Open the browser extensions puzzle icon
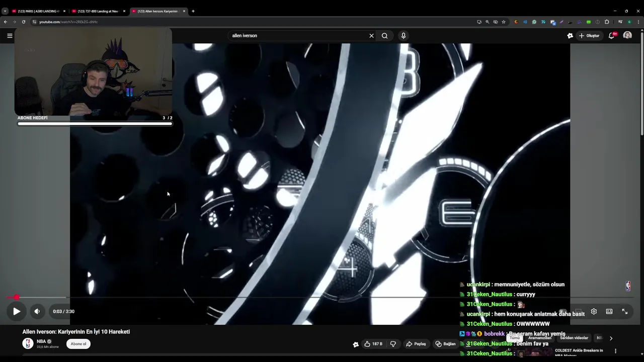 click(607, 22)
